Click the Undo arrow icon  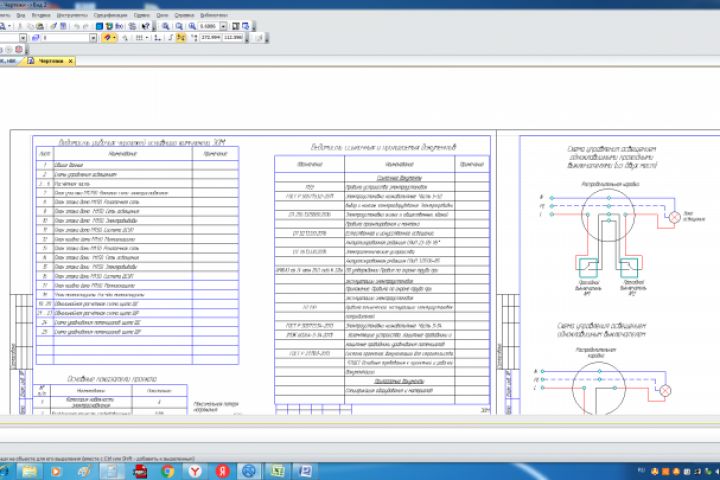coord(77,26)
